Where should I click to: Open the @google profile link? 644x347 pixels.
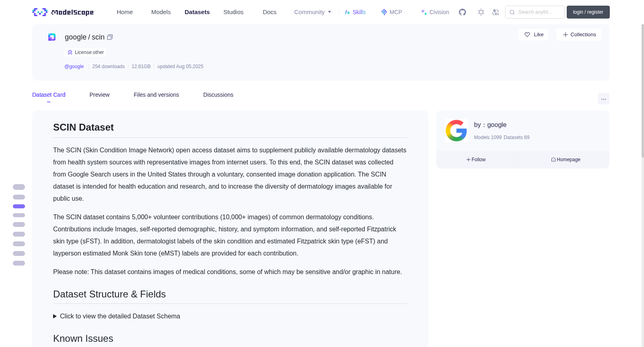tap(74, 66)
